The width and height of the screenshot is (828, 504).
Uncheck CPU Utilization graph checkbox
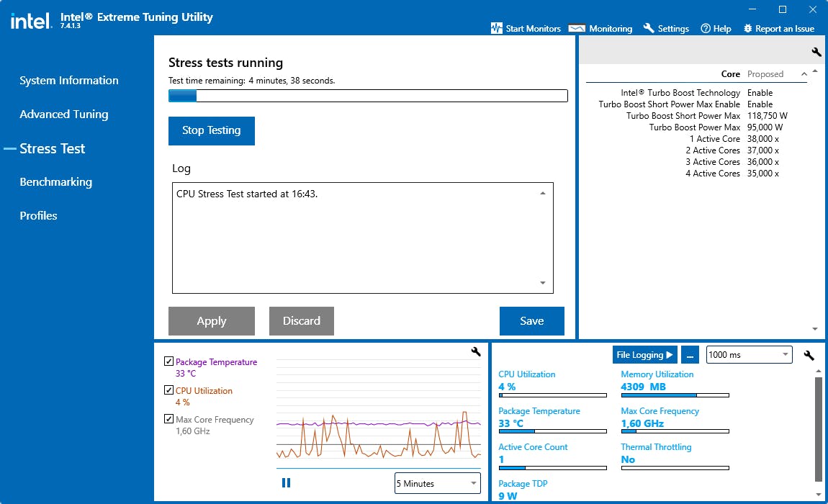pyautogui.click(x=169, y=390)
